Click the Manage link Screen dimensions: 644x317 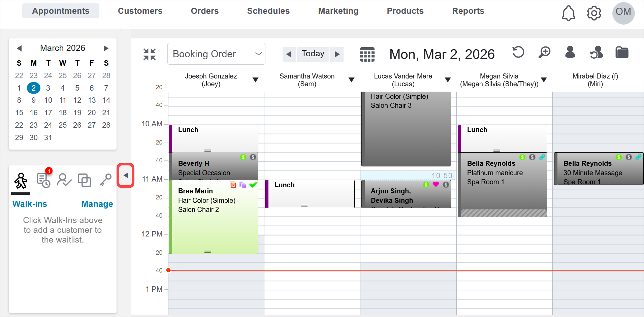(97, 204)
